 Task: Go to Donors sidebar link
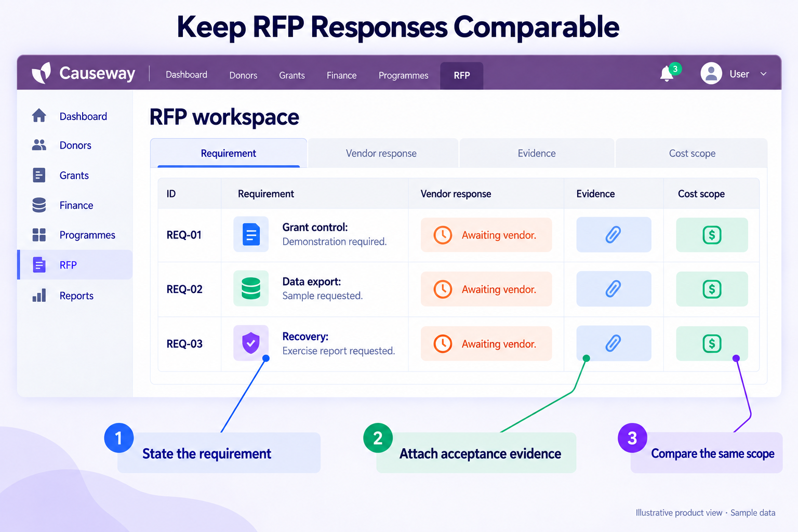click(75, 145)
